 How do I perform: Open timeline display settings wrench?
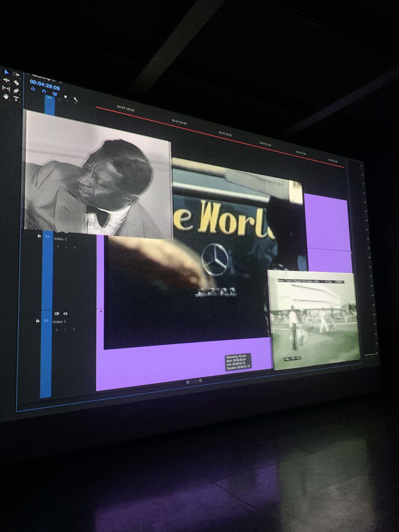tap(75, 99)
